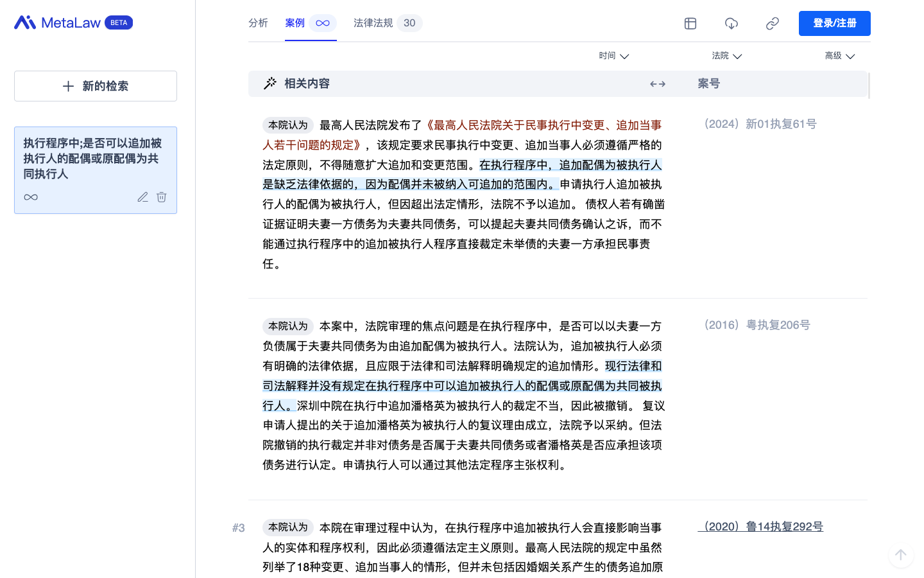924x578 pixels.
Task: Open case (2020)鲁14执复292号 link
Action: tap(760, 527)
